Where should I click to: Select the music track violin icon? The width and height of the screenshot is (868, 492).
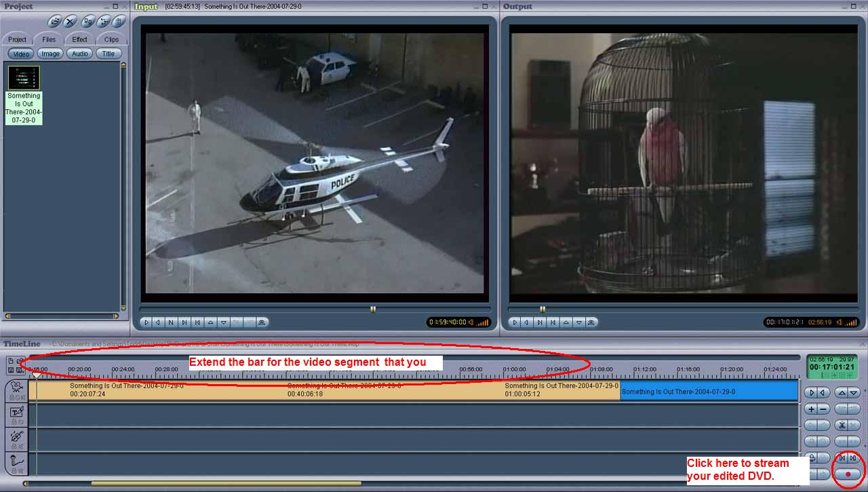coord(16,436)
